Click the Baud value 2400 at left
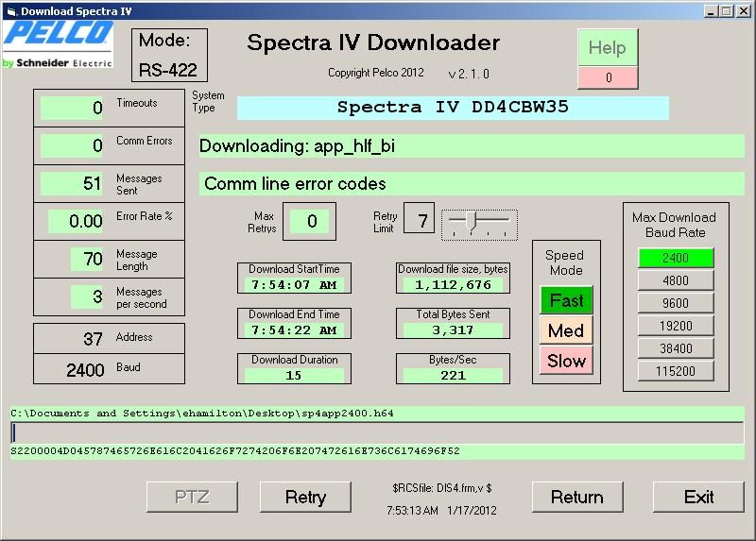 (85, 369)
